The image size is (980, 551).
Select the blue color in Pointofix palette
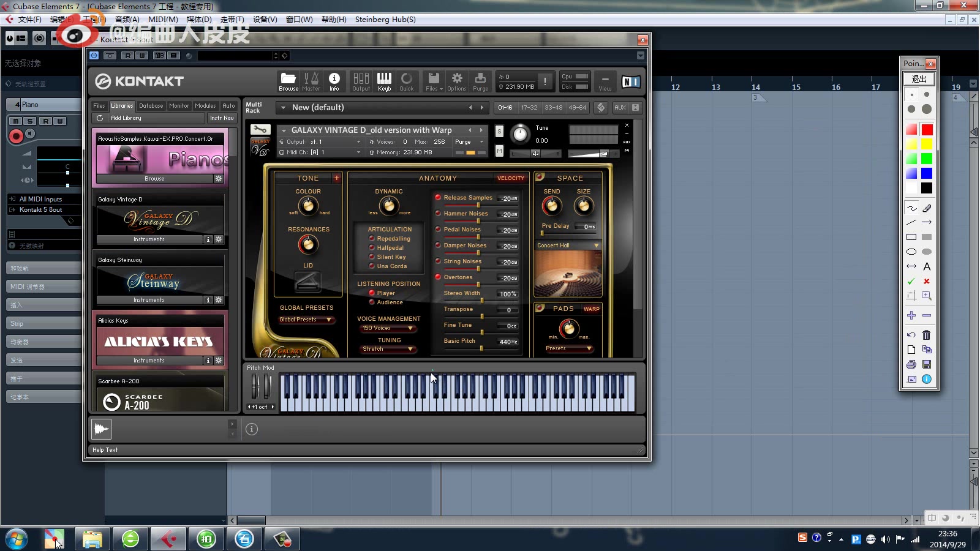coord(927,174)
